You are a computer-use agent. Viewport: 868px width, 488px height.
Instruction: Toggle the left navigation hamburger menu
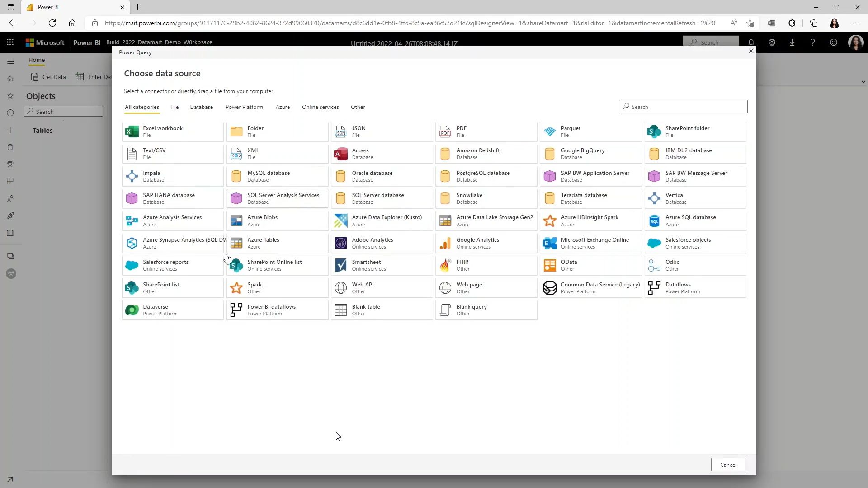tap(11, 61)
